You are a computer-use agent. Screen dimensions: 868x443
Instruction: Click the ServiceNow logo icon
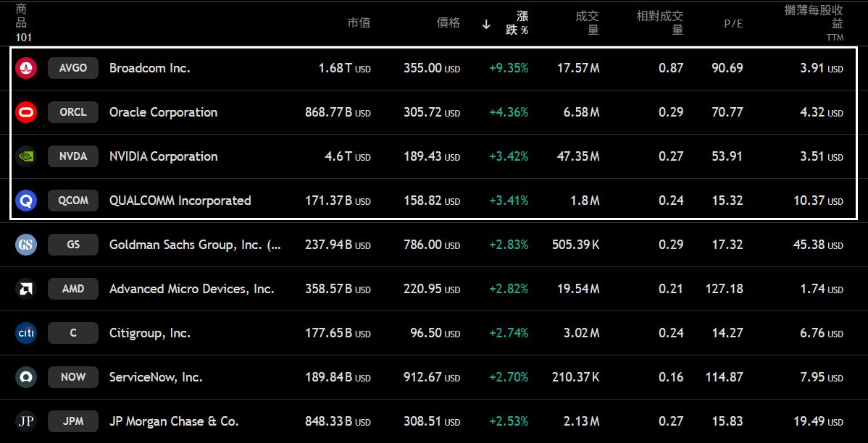(x=26, y=377)
